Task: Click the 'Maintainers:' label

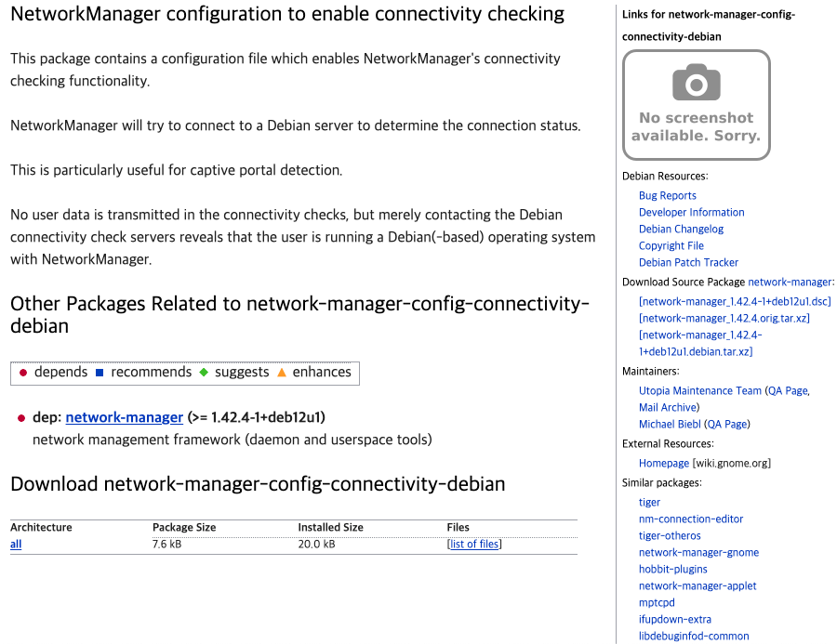Action: click(651, 372)
